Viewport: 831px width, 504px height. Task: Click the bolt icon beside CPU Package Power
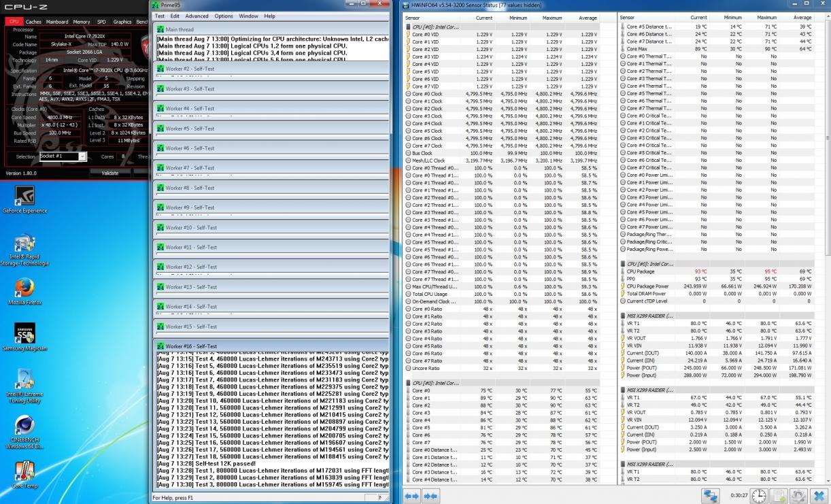click(622, 286)
